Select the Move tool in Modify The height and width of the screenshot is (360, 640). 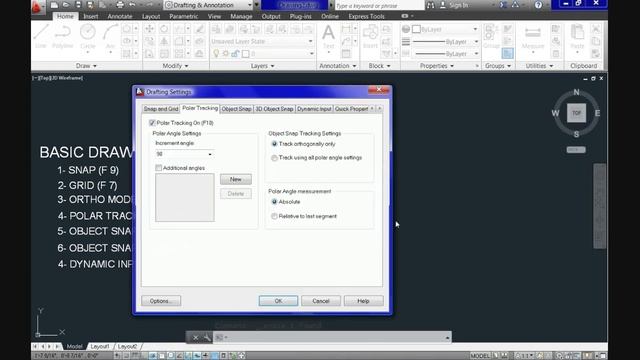pos(149,29)
